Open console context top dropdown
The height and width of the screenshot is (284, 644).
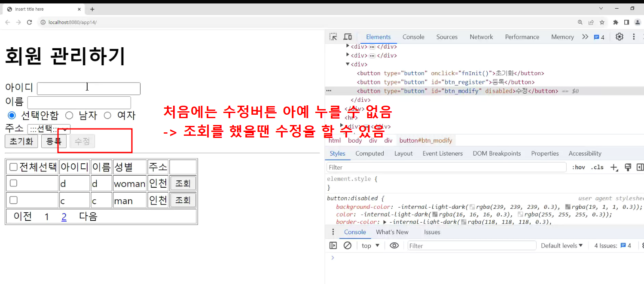pos(371,246)
